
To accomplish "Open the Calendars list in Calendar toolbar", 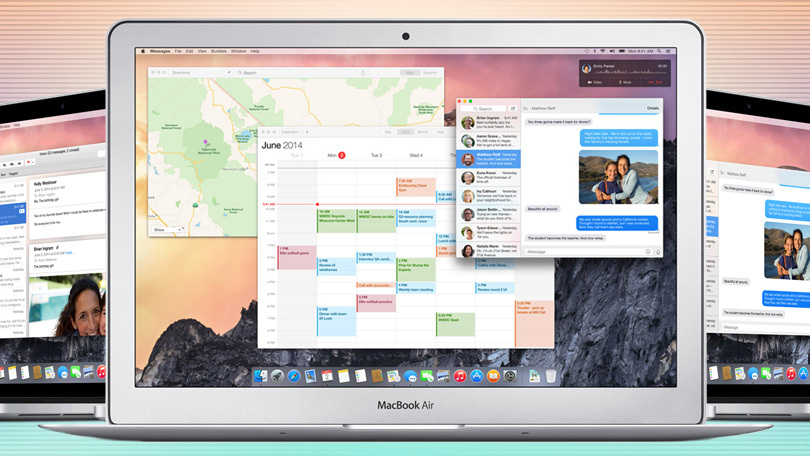I will [291, 132].
